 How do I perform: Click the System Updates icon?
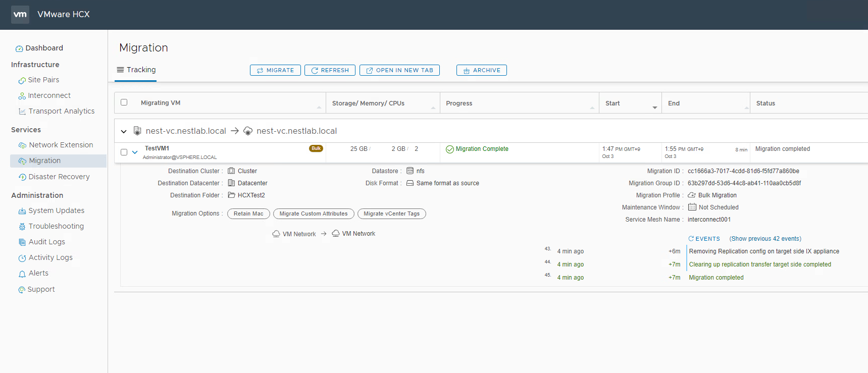(x=22, y=211)
